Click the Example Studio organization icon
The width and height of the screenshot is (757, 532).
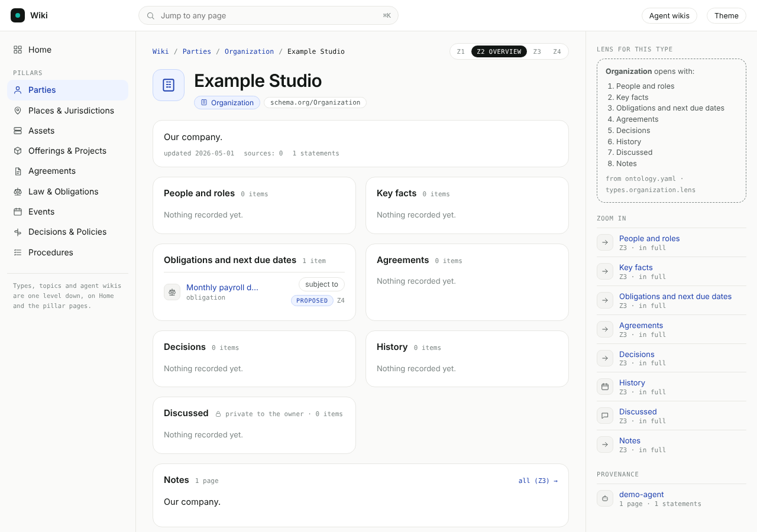pyautogui.click(x=169, y=85)
